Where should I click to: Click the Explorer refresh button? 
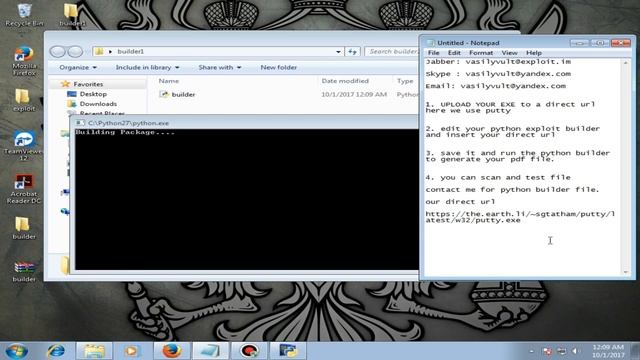(353, 51)
